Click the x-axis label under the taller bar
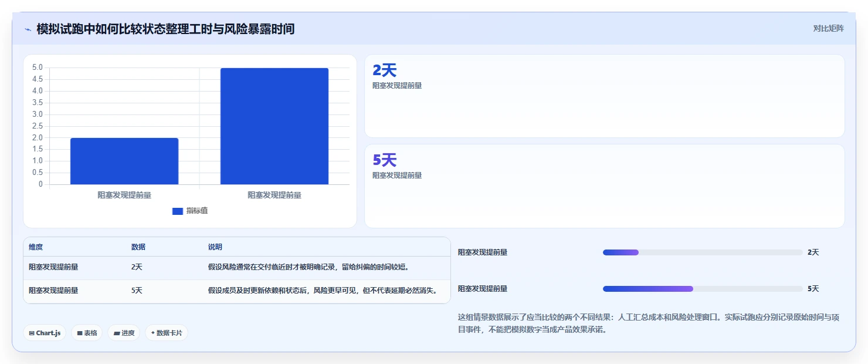Screen dimensions: 868x364 274,195
